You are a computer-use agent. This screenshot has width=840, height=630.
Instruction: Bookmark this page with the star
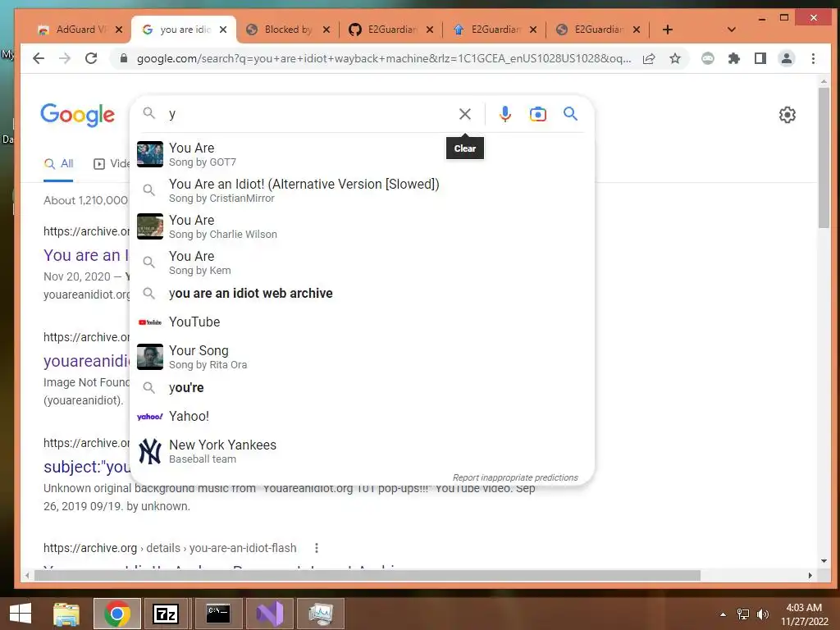click(x=675, y=58)
